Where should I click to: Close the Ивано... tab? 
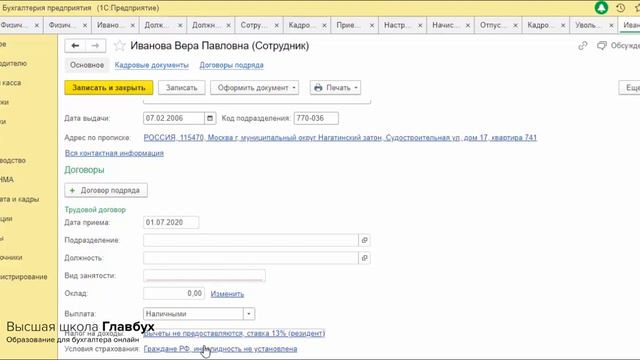click(x=133, y=25)
